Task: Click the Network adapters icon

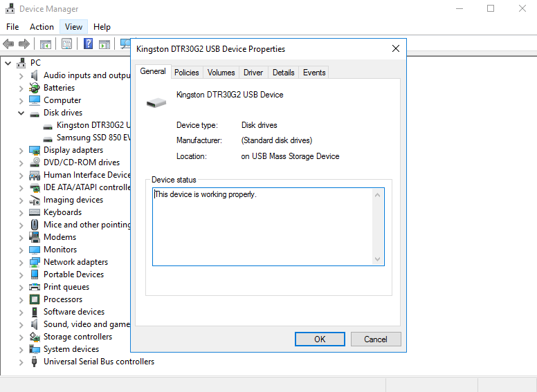Action: 34,262
